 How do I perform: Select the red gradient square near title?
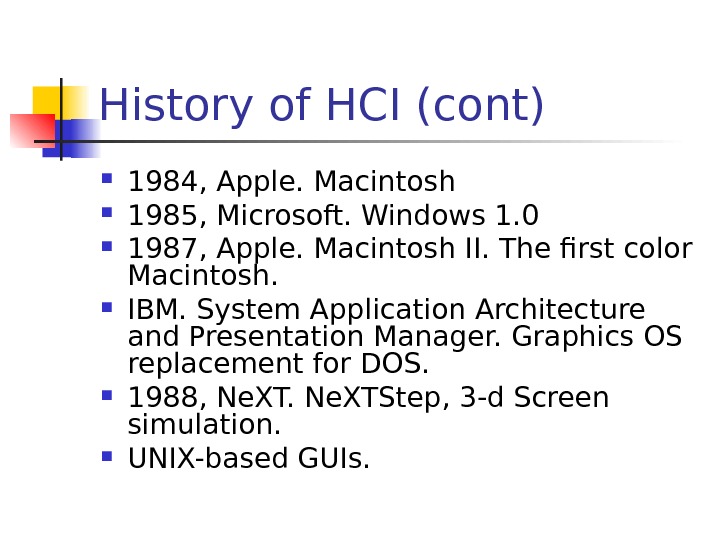pyautogui.click(x=30, y=131)
